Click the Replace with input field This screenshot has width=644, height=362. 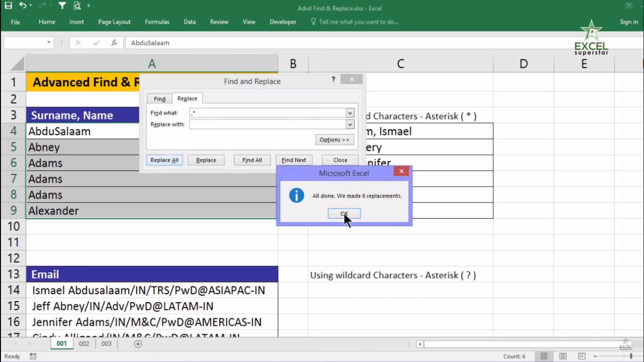click(x=268, y=124)
